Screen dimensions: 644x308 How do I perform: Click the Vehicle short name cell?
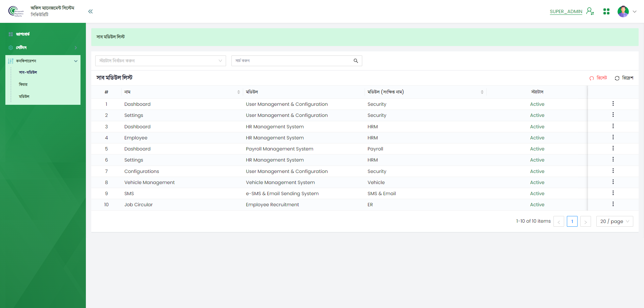click(x=376, y=182)
